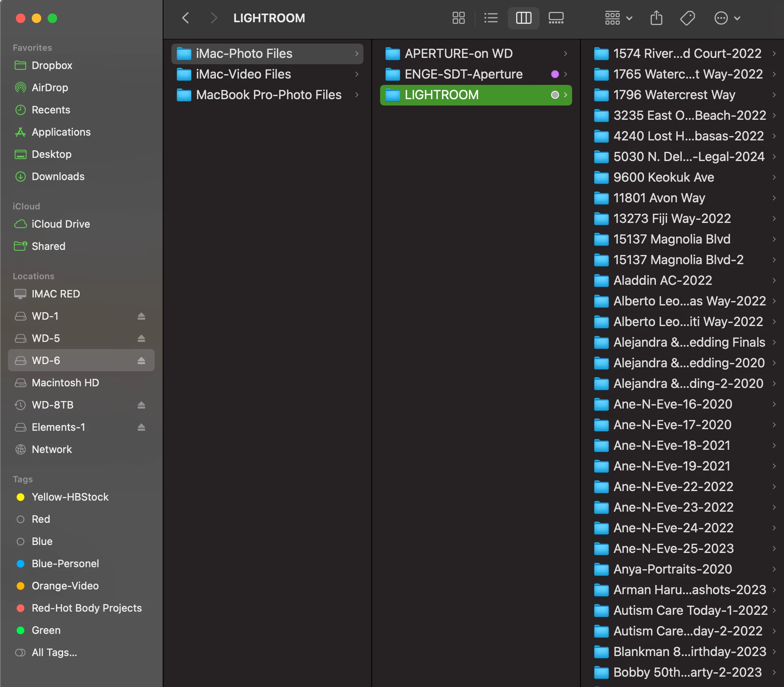Viewport: 784px width, 687px height.
Task: Open AirDrop in the sidebar
Action: 50,88
